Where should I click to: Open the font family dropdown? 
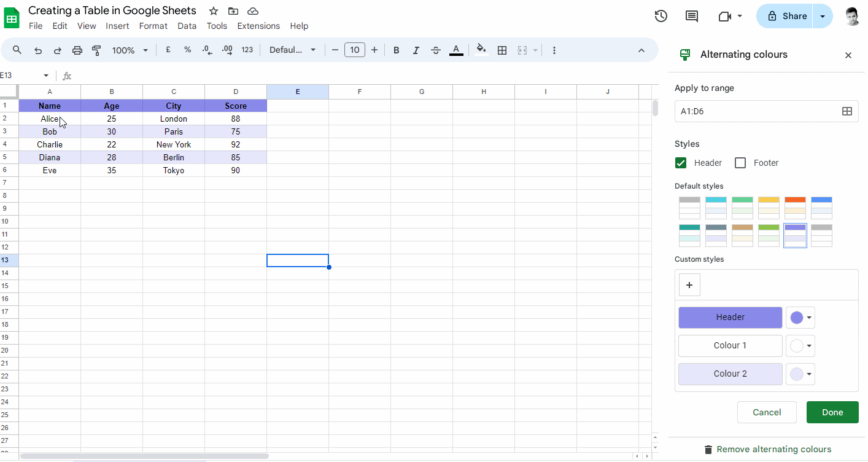[293, 50]
